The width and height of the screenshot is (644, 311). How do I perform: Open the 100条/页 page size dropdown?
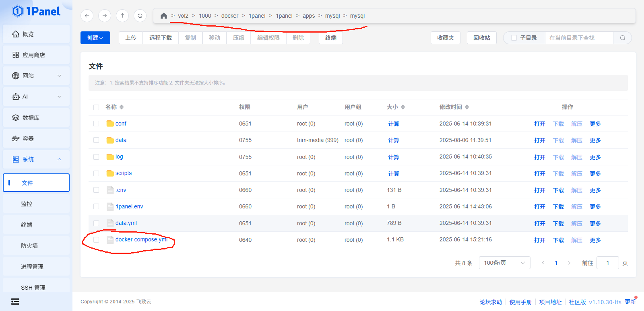[x=504, y=263]
